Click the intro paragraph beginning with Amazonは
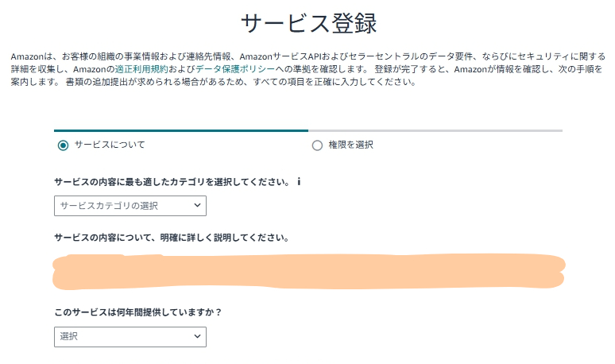Viewport: 615px width, 364px height. click(302, 69)
